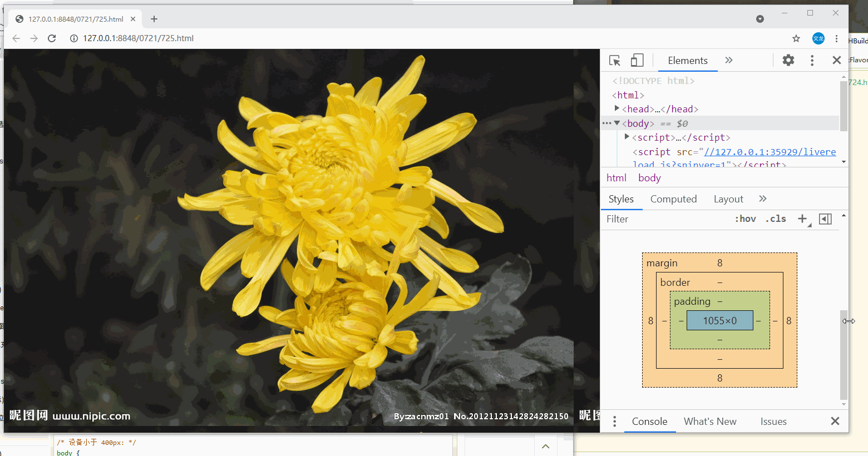Select the 725.html browser tab
This screenshot has width=868, height=456.
point(75,19)
